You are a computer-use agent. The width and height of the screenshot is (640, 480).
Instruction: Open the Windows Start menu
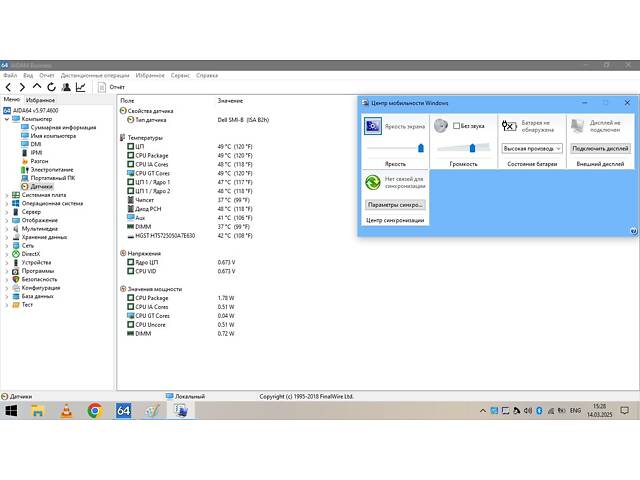click(11, 411)
